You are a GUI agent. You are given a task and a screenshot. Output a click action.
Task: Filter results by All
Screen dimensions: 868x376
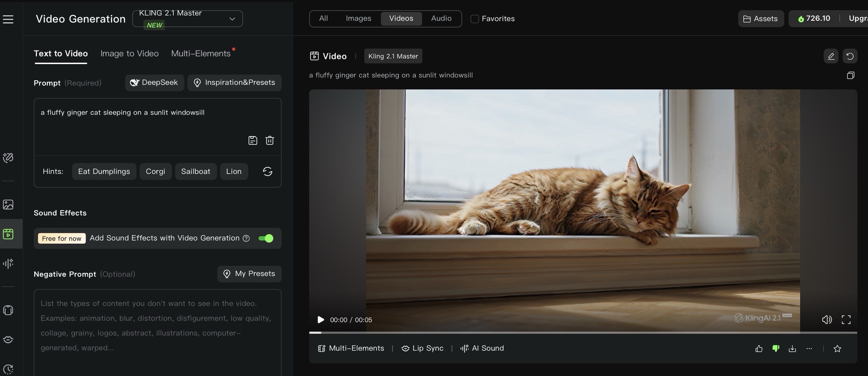pos(323,19)
